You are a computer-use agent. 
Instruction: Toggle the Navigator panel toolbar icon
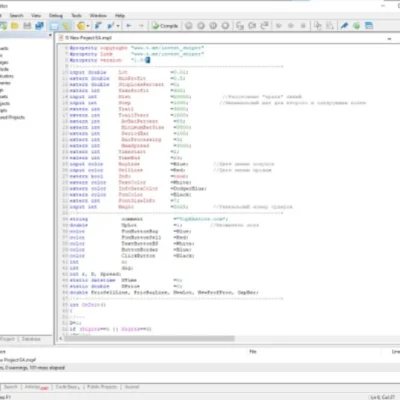pos(54,26)
